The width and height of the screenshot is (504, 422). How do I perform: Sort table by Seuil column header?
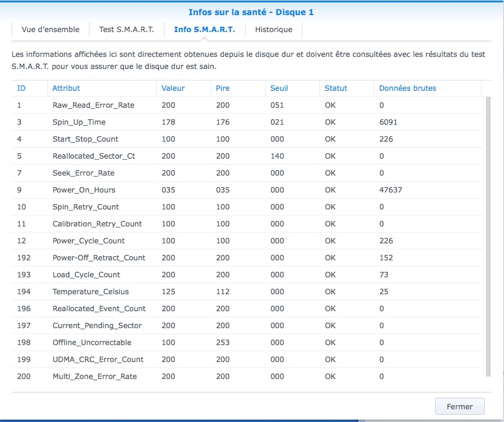[279, 88]
